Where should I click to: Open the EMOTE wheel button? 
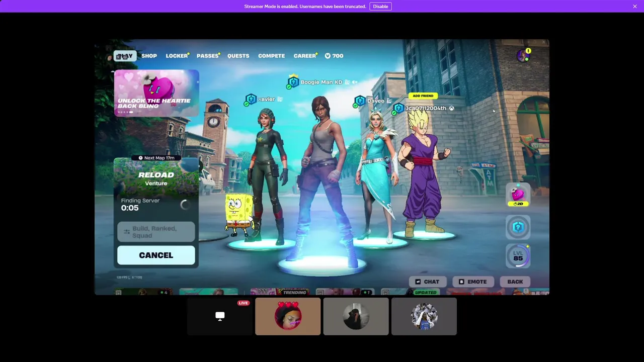point(473,282)
